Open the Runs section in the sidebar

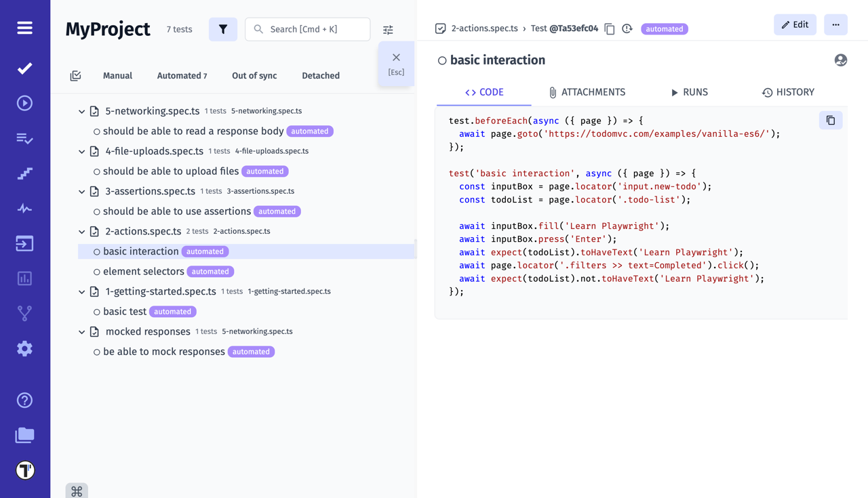tap(24, 102)
